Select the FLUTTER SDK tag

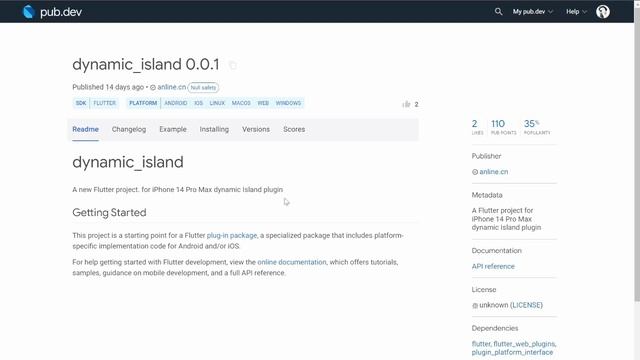pos(105,103)
